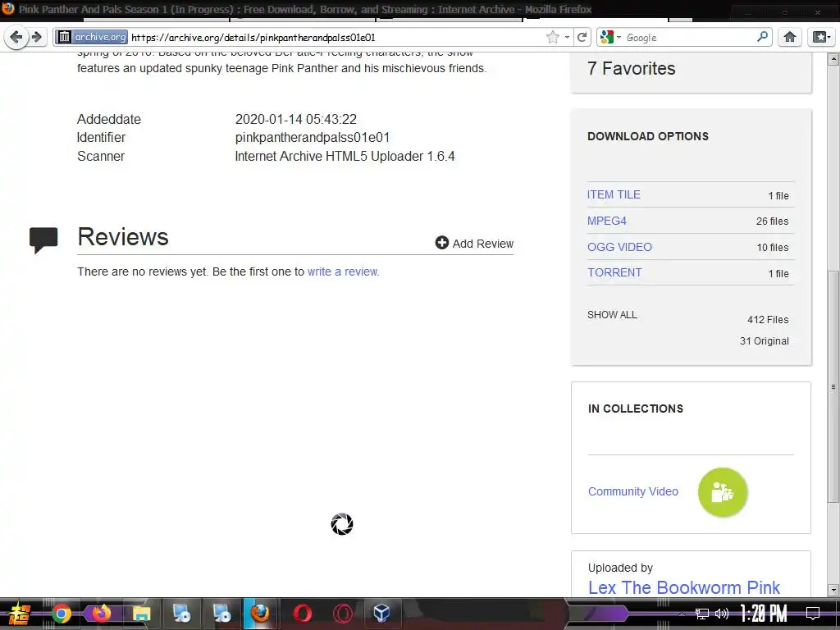This screenshot has height=630, width=840.
Task: Click the vertical scrollbar thumb
Action: click(x=833, y=386)
